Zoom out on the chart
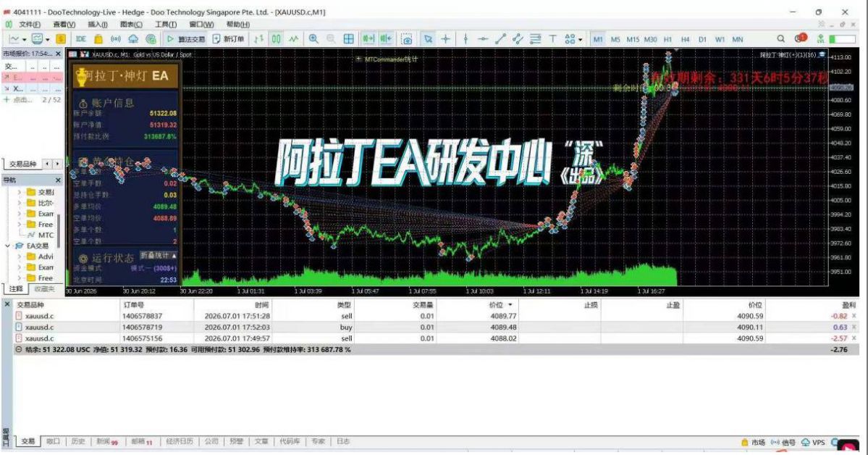Image resolution: width=868 pixels, height=455 pixels. click(331, 39)
